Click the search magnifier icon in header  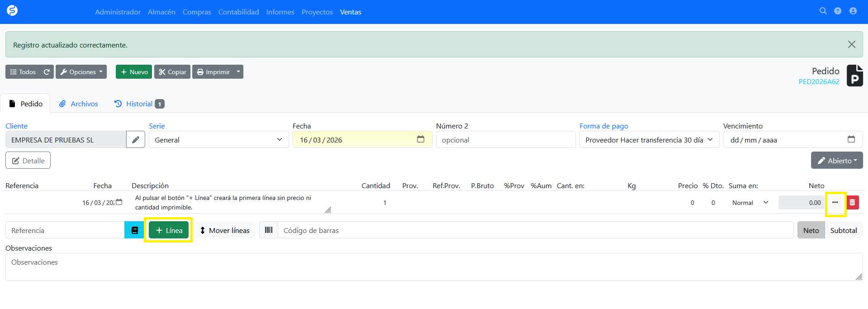coord(823,11)
